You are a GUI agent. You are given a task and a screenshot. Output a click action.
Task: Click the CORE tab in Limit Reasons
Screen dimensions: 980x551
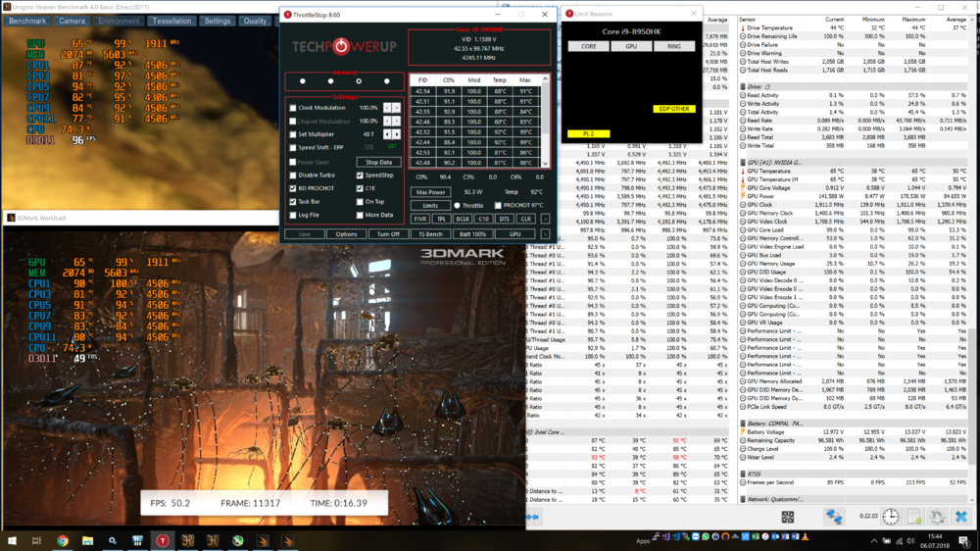pyautogui.click(x=589, y=46)
